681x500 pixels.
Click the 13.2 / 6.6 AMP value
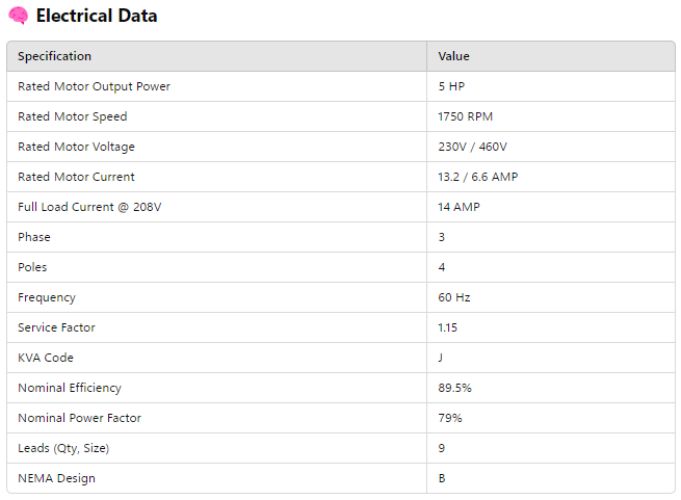[477, 177]
